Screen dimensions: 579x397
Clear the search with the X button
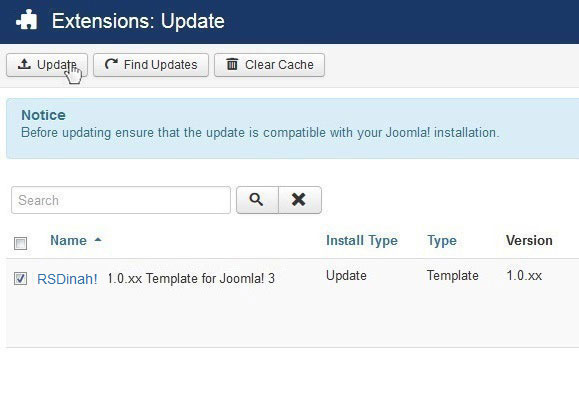tap(299, 200)
